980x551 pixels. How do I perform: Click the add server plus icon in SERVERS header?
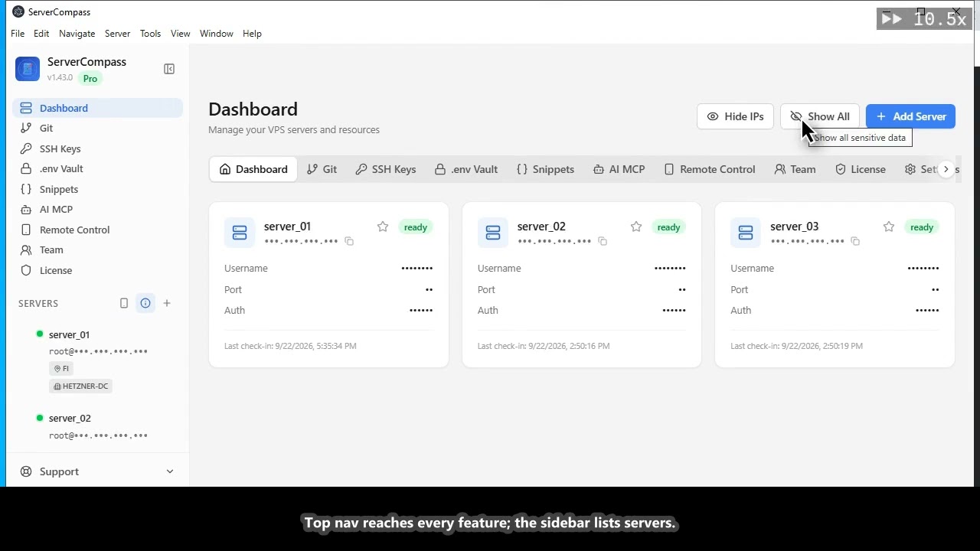(x=167, y=303)
